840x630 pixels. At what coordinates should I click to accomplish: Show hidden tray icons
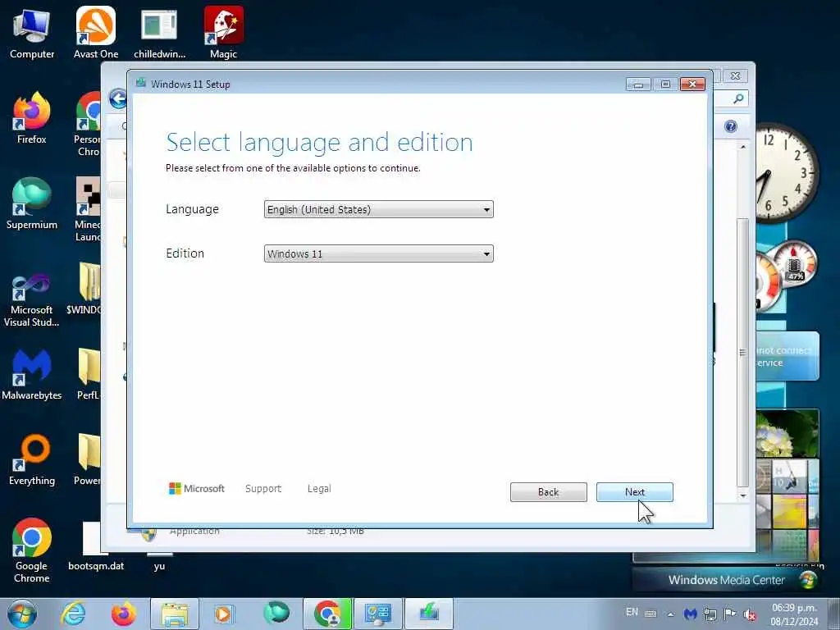point(670,614)
